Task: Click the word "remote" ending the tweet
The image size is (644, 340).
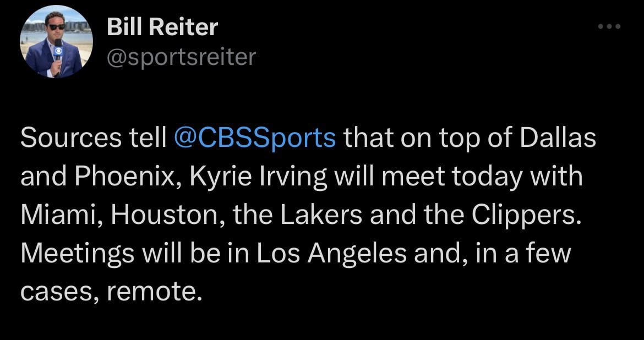Action: coord(150,293)
